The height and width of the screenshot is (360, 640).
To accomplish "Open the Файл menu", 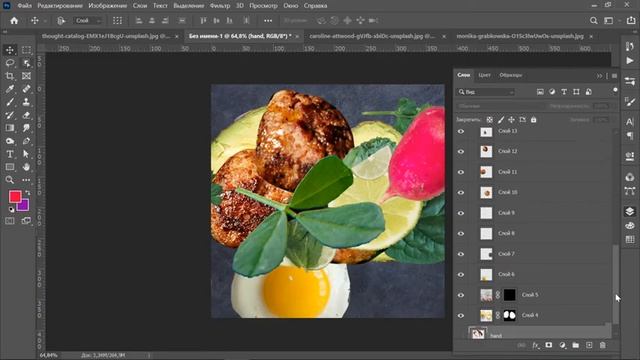I will [24, 6].
